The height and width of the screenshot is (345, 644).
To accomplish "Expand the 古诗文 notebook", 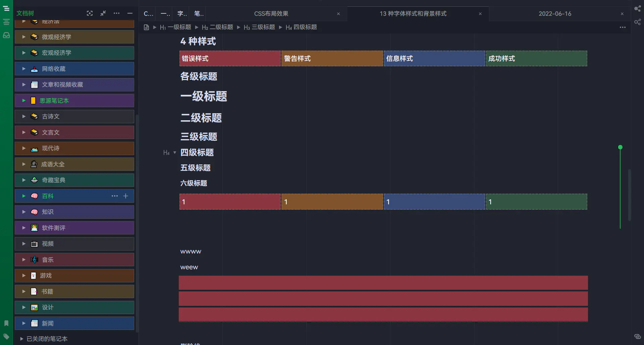I will pos(24,116).
